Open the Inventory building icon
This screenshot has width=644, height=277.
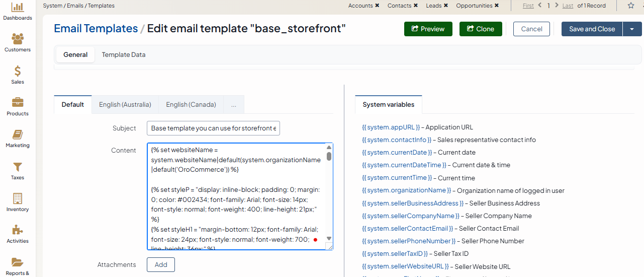[x=18, y=198]
